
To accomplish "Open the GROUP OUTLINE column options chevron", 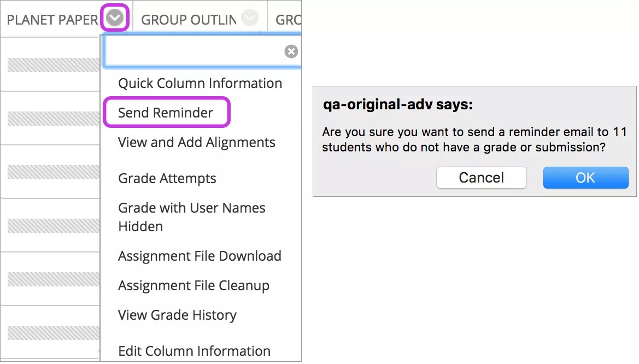I will (x=250, y=17).
